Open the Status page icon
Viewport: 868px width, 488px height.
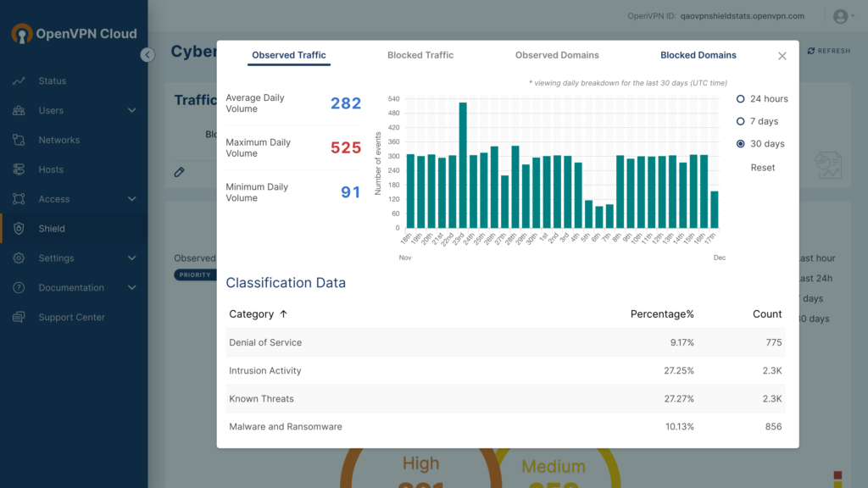(x=19, y=80)
